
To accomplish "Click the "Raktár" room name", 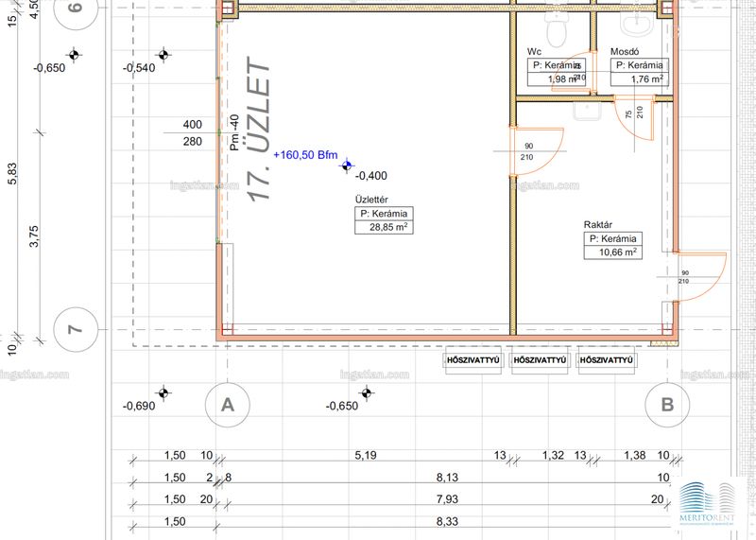I will click(598, 224).
